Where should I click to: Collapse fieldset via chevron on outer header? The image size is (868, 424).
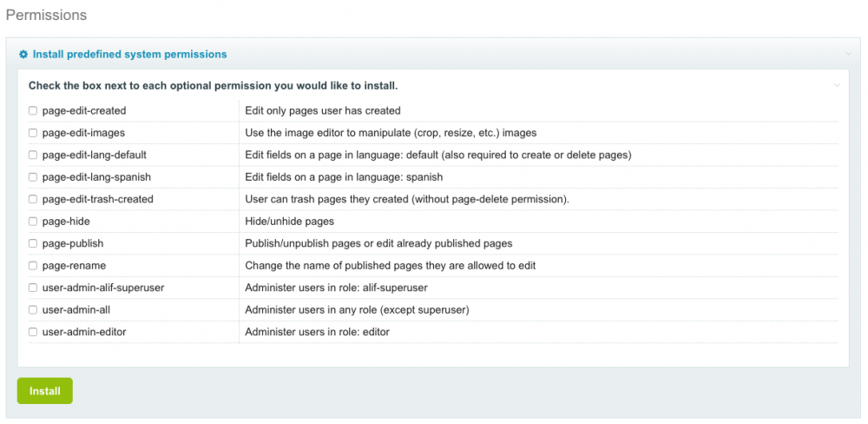847,55
